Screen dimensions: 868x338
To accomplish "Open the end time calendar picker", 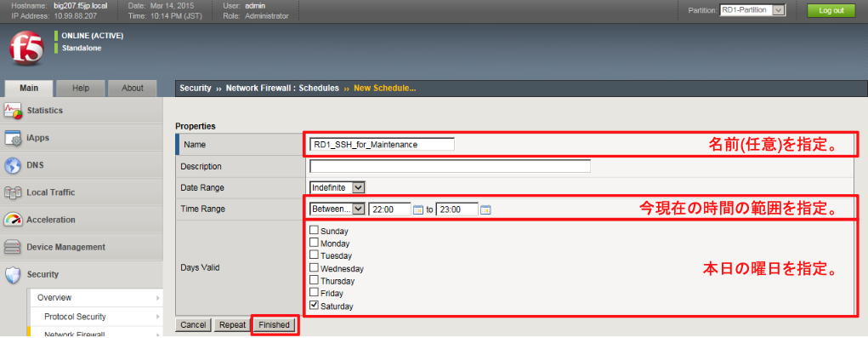I will 485,209.
